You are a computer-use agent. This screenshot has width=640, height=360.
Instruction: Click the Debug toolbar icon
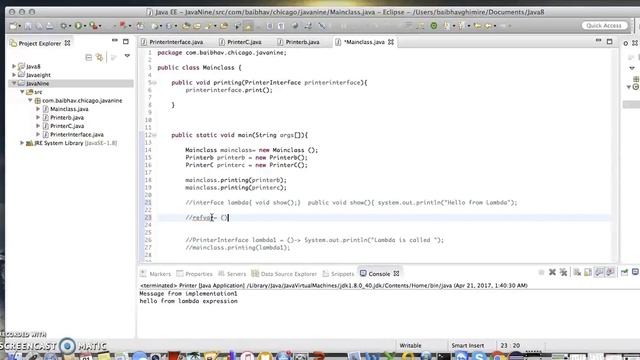pyautogui.click(x=64, y=26)
